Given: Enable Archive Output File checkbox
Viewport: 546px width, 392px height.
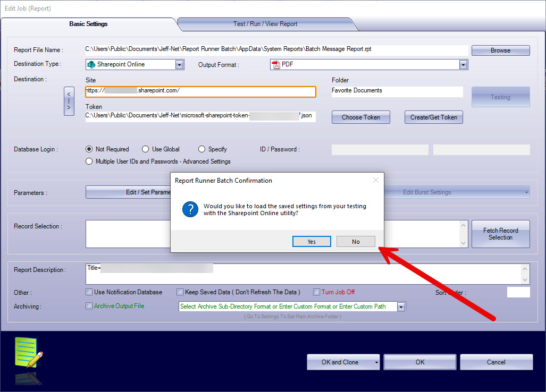Looking at the screenshot, I should click(89, 306).
